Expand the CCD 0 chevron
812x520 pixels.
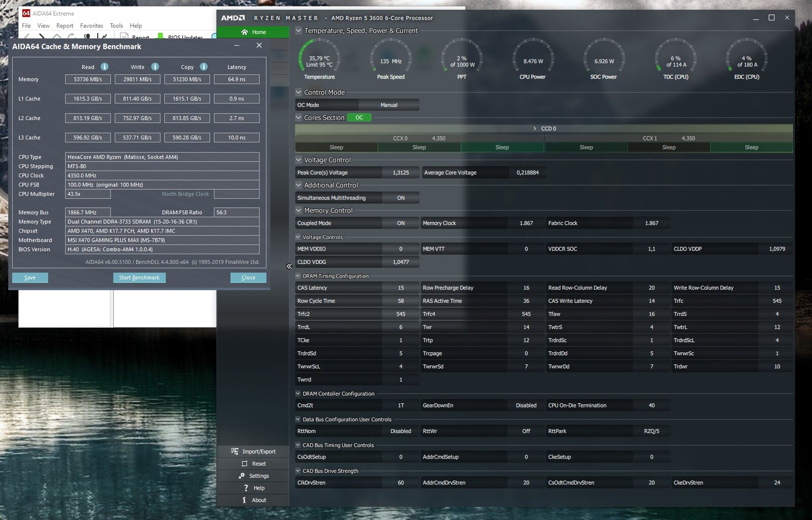(535, 129)
